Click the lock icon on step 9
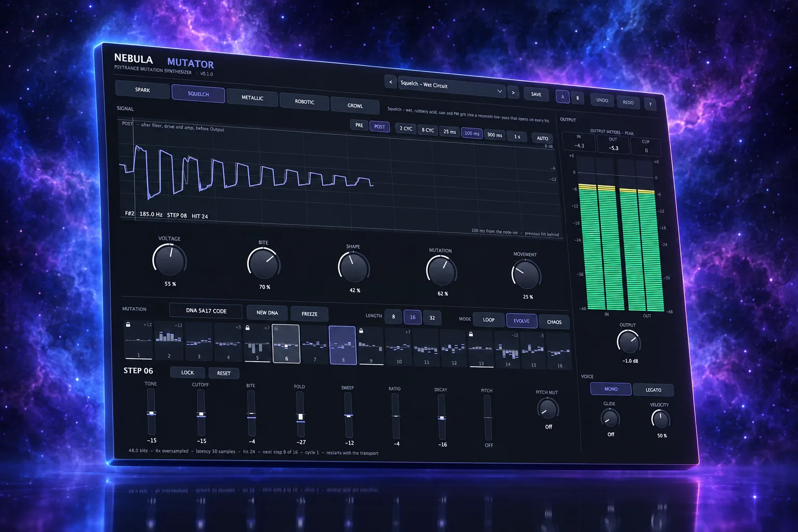Screen dimensions: 798x532 coord(361,331)
